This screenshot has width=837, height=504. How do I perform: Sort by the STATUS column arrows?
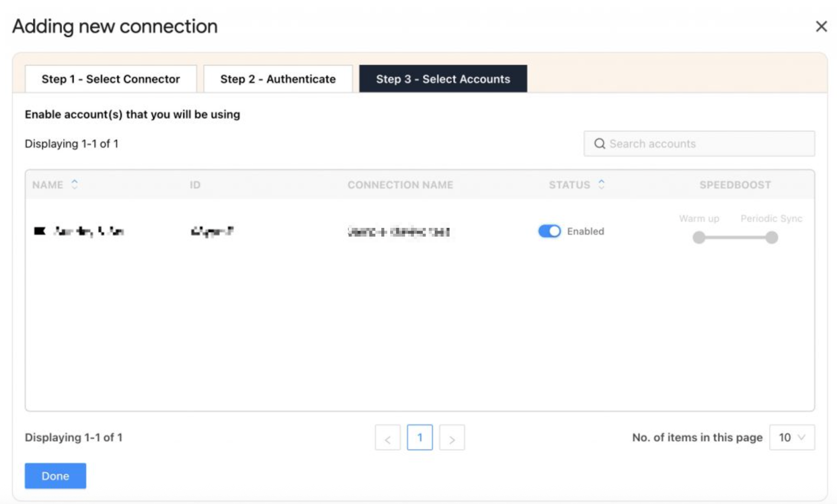tap(602, 185)
